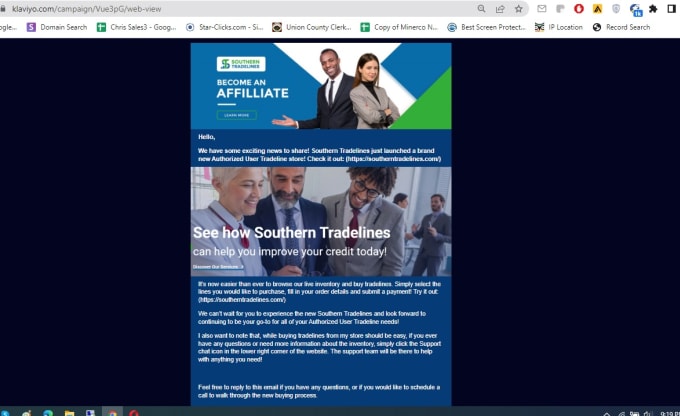
Task: Open the blue globe extension with badge
Action: point(636,10)
